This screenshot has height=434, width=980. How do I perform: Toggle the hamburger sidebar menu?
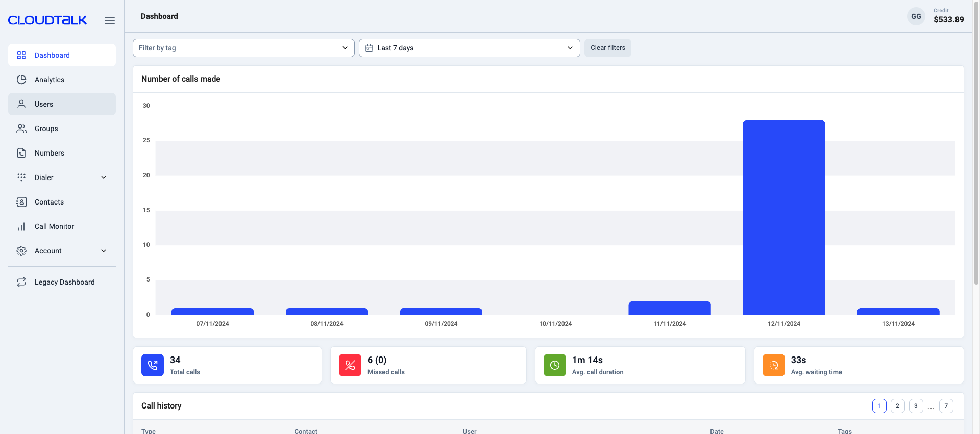tap(110, 20)
